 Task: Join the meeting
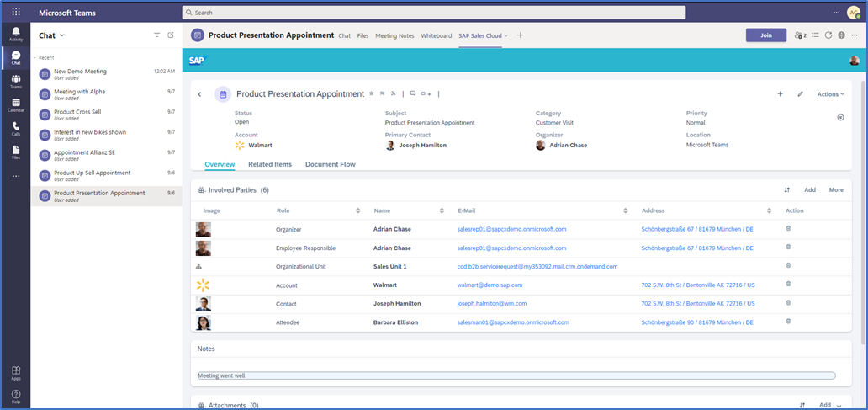point(766,35)
